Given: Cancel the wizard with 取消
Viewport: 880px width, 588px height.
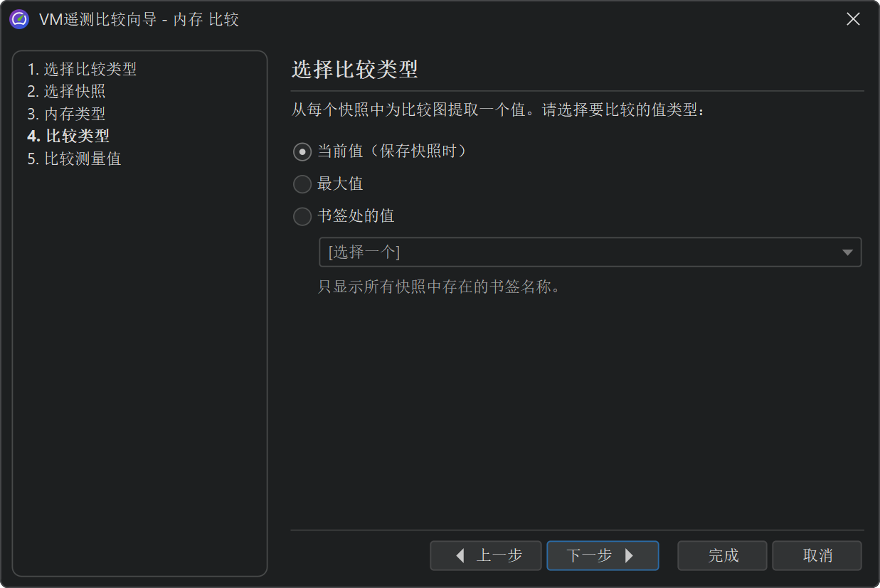Looking at the screenshot, I should coord(817,555).
